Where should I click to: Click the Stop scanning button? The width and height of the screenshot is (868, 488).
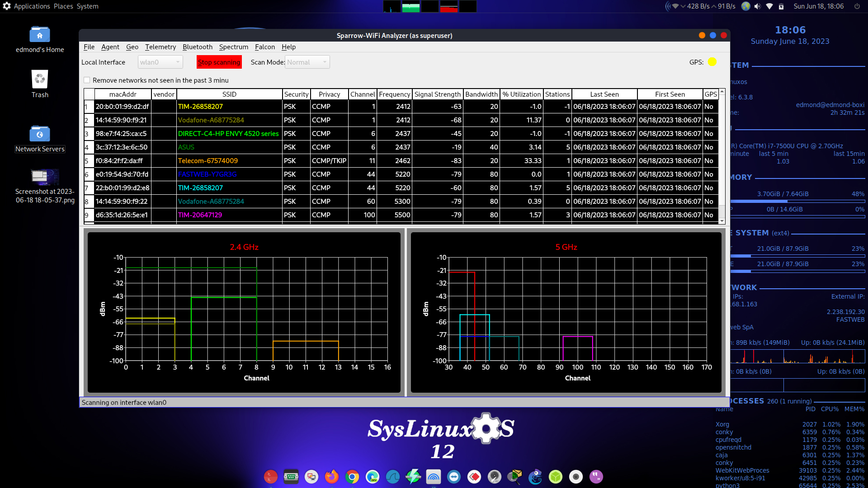[219, 62]
